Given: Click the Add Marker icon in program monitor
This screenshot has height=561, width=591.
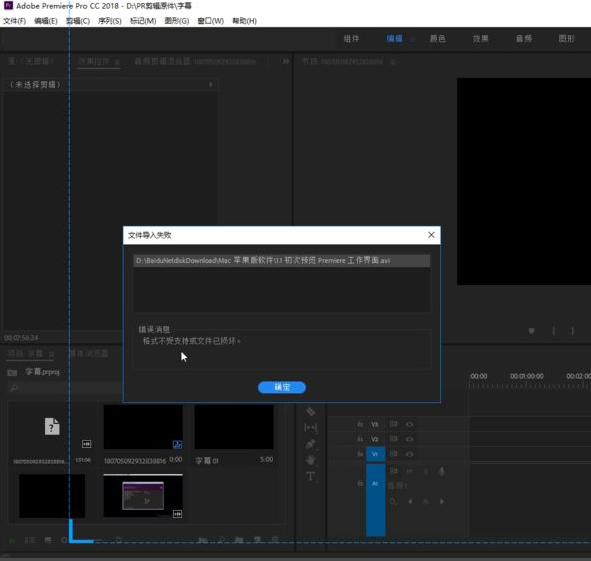Looking at the screenshot, I should tap(531, 331).
